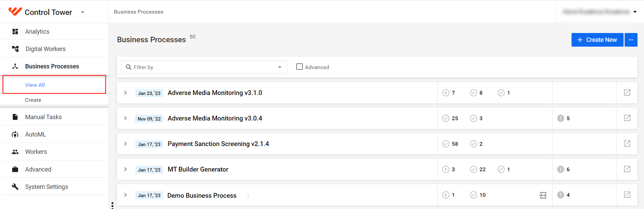
Task: Click the Create New button
Action: point(597,40)
